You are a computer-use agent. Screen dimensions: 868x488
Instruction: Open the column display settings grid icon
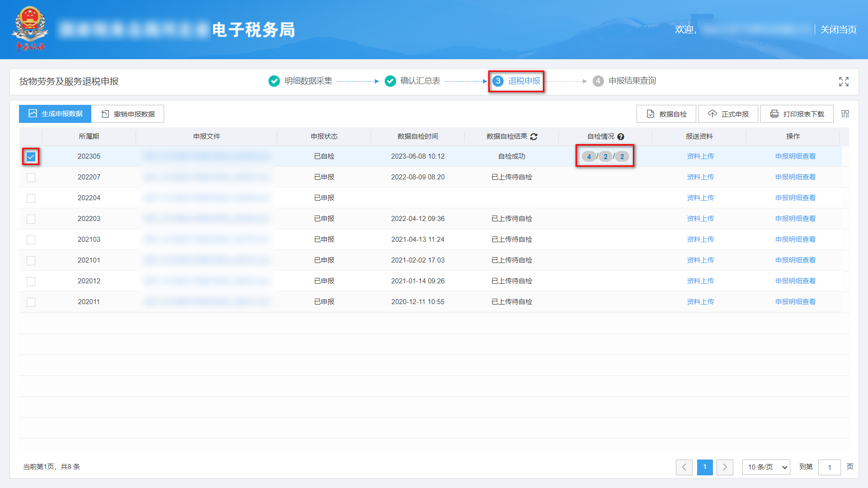[x=844, y=114]
